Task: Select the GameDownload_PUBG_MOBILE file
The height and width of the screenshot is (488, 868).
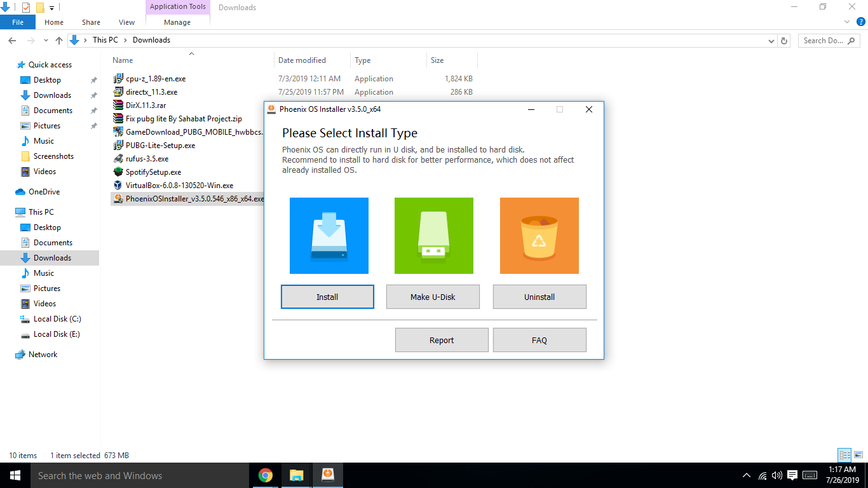Action: tap(194, 132)
